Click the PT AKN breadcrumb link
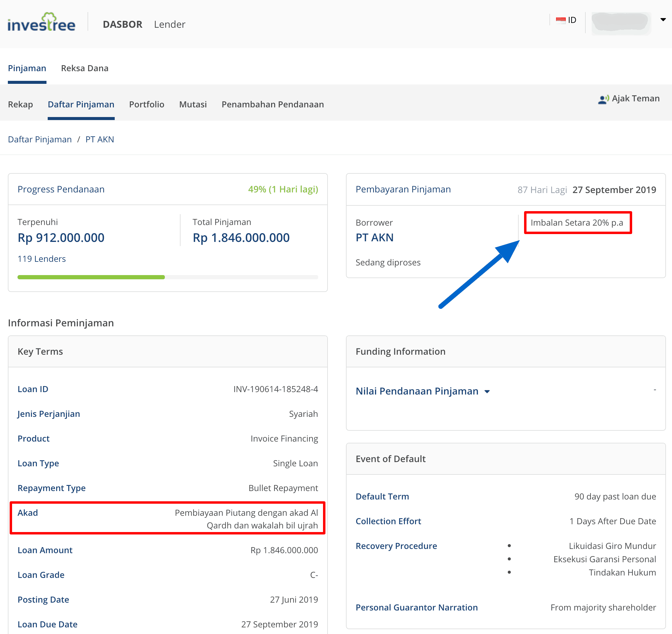Screen dimensions: 672x634 pyautogui.click(x=99, y=139)
